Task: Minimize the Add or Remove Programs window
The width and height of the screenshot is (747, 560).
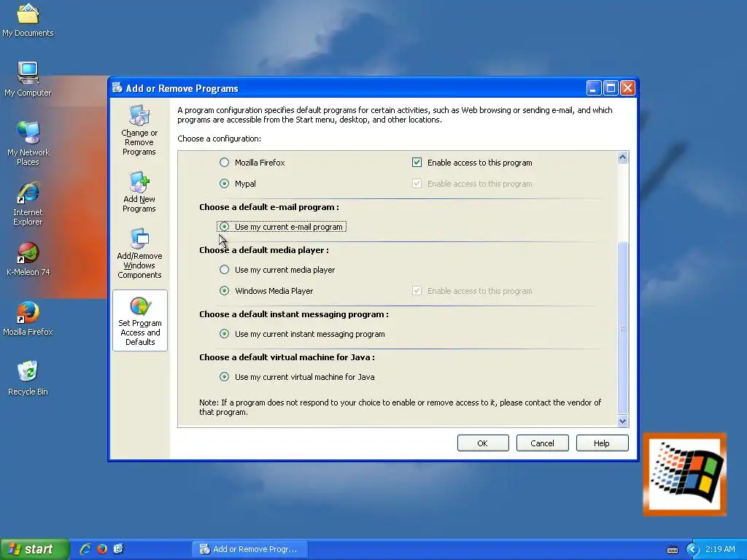Action: [594, 88]
